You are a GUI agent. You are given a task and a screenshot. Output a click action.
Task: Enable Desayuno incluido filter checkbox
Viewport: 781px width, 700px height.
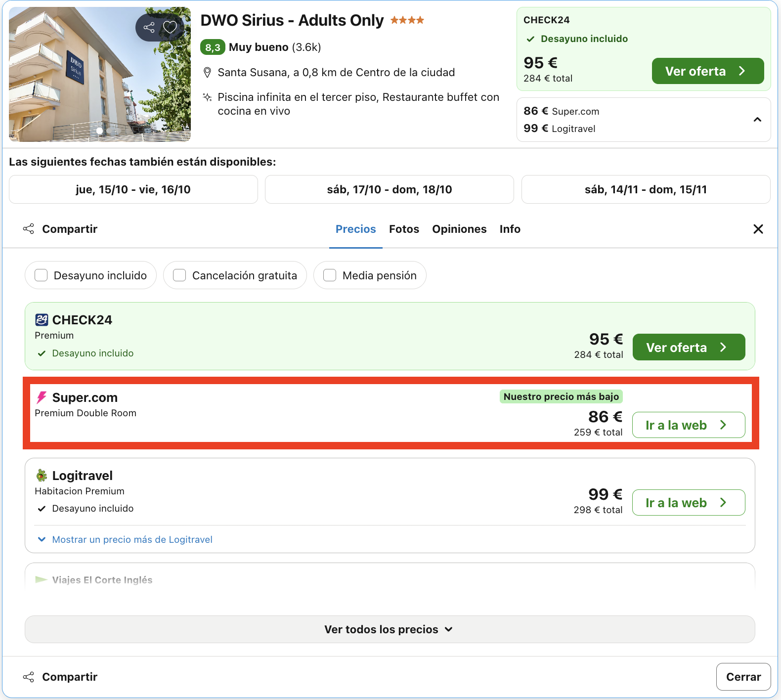coord(41,275)
